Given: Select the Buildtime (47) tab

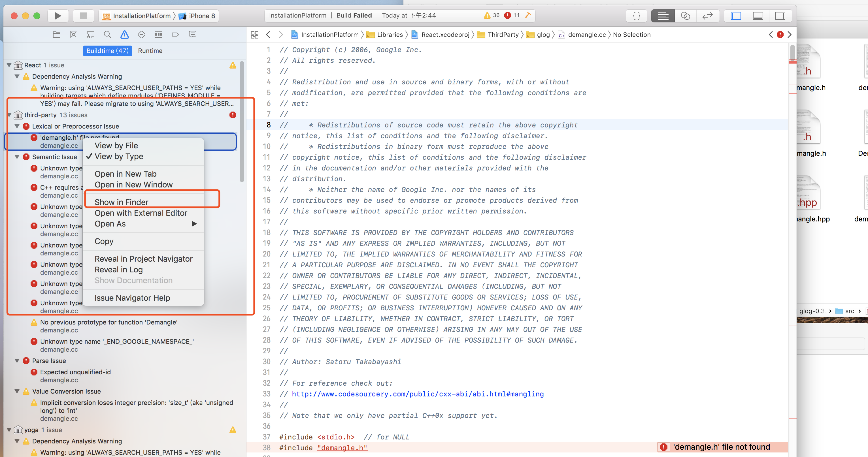Looking at the screenshot, I should coord(107,51).
